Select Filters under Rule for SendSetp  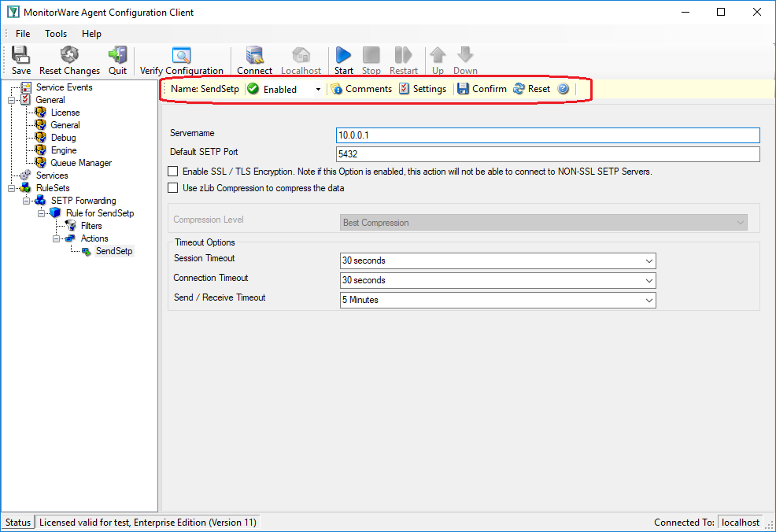tap(91, 226)
